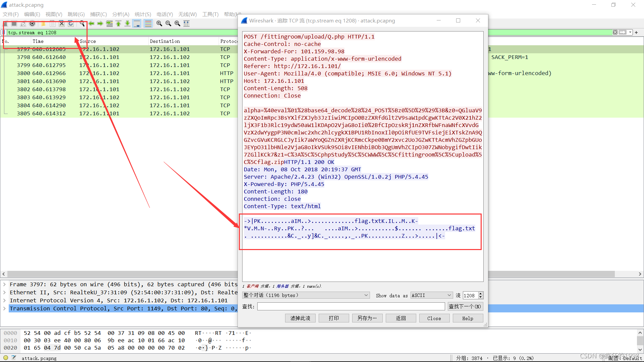
Task: Click the display filter bookmark icon
Action: (3, 33)
